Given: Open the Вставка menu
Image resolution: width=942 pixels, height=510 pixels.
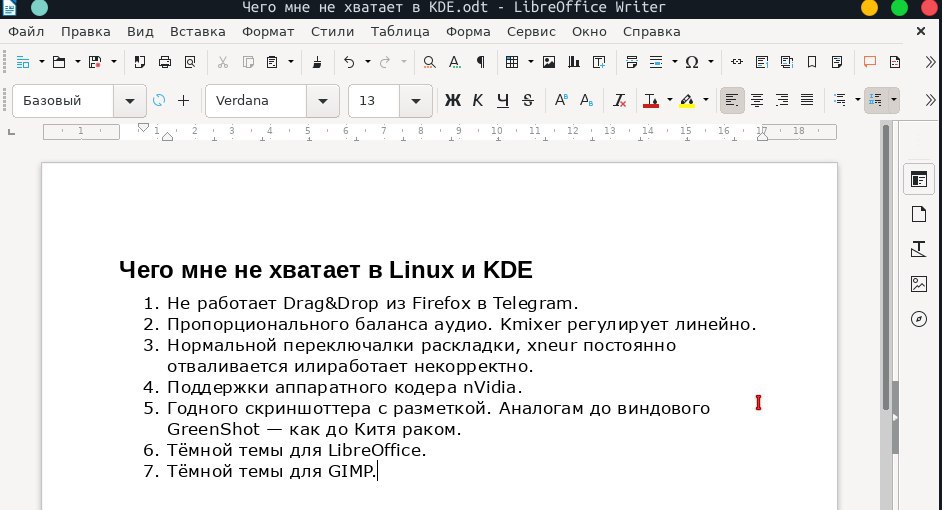Looking at the screenshot, I should point(198,32).
